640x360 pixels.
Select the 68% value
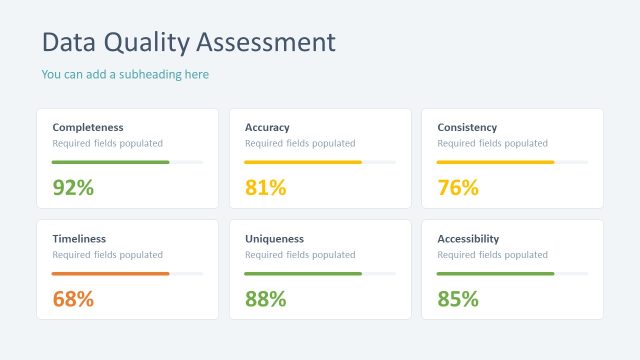[73, 299]
